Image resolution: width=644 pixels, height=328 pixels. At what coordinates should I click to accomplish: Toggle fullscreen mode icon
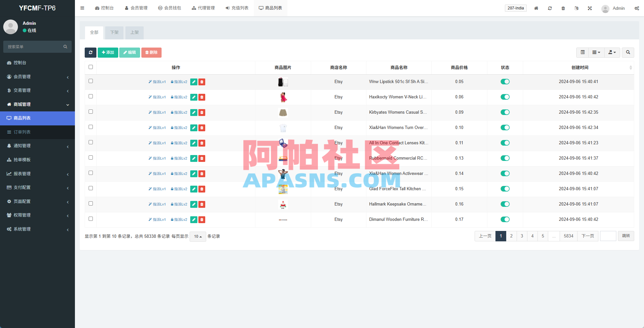pos(590,8)
